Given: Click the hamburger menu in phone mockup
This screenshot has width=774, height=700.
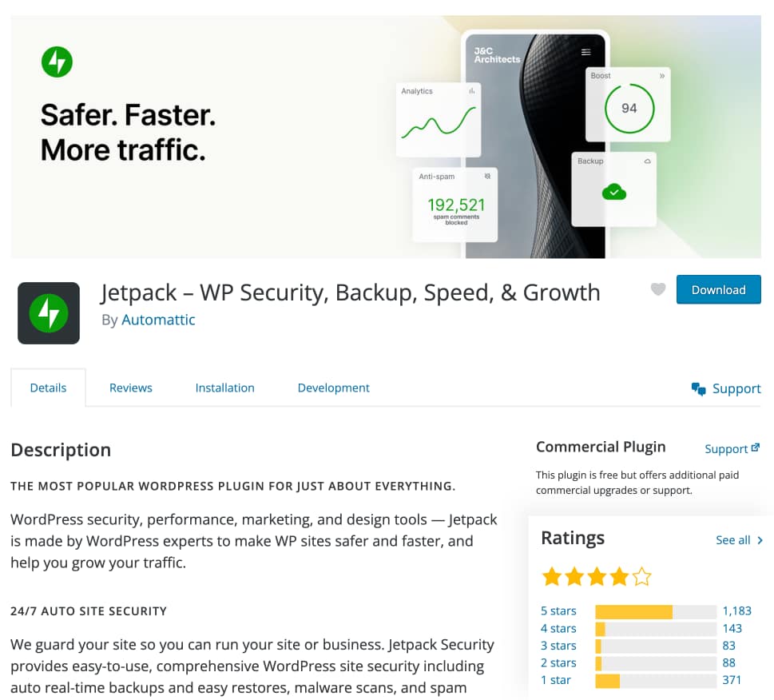Looking at the screenshot, I should [x=586, y=52].
